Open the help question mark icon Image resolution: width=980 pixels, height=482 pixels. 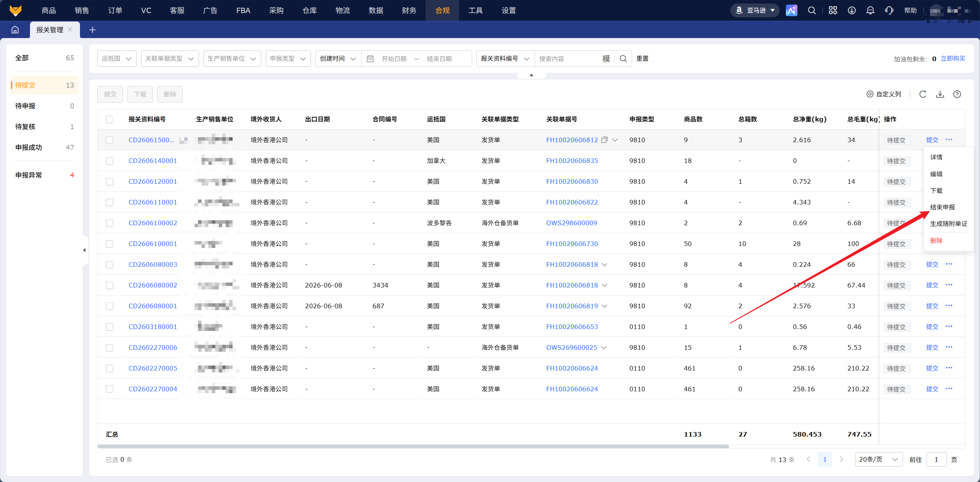pos(957,94)
